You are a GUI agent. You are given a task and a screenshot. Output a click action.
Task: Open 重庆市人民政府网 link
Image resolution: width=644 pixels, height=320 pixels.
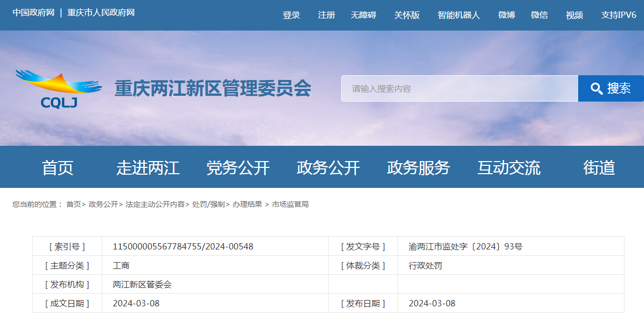click(x=101, y=12)
